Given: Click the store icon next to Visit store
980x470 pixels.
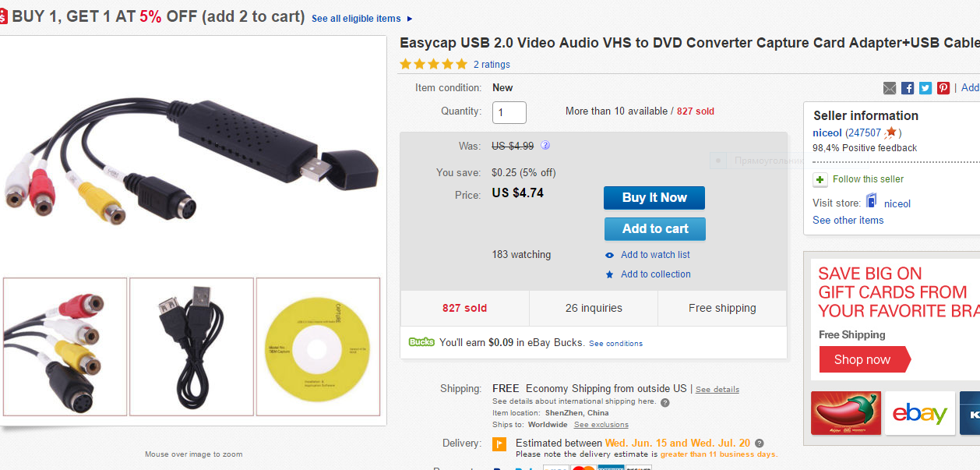Looking at the screenshot, I should pos(870,203).
